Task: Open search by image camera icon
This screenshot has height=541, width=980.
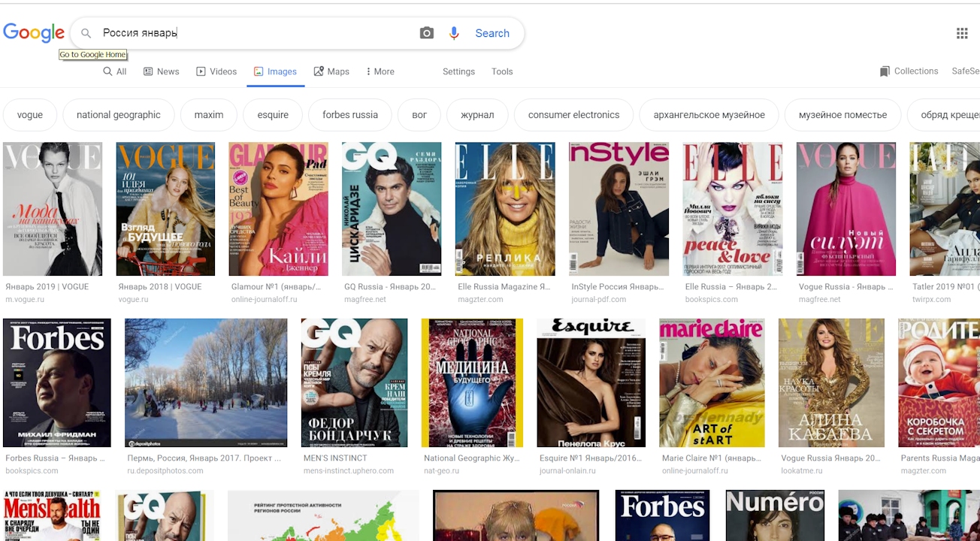Action: pyautogui.click(x=427, y=33)
